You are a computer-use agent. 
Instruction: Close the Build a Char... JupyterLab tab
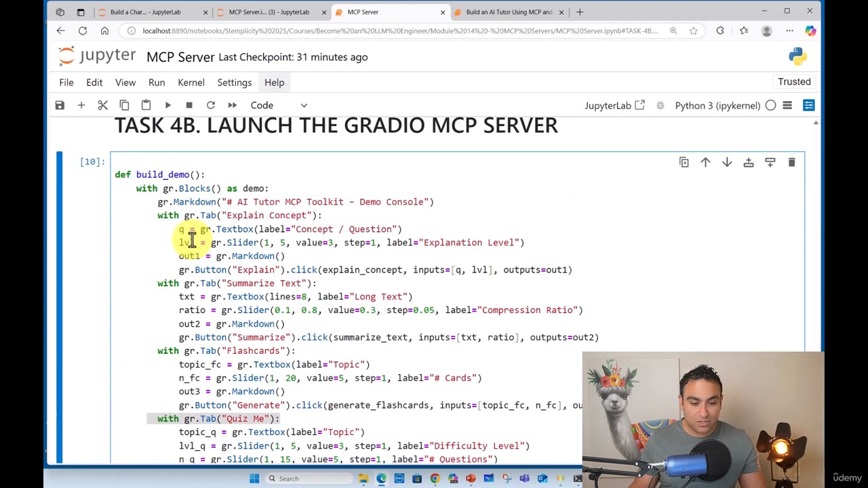pyautogui.click(x=205, y=12)
